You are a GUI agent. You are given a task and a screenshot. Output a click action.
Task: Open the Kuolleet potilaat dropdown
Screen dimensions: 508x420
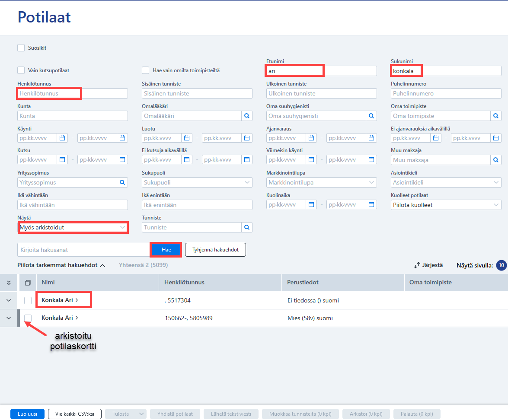[446, 205]
